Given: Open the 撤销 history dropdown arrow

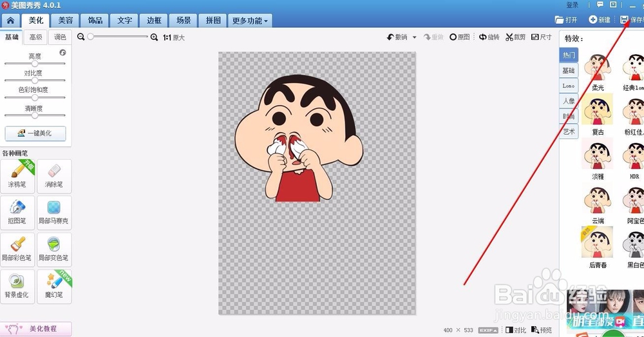Looking at the screenshot, I should point(414,37).
